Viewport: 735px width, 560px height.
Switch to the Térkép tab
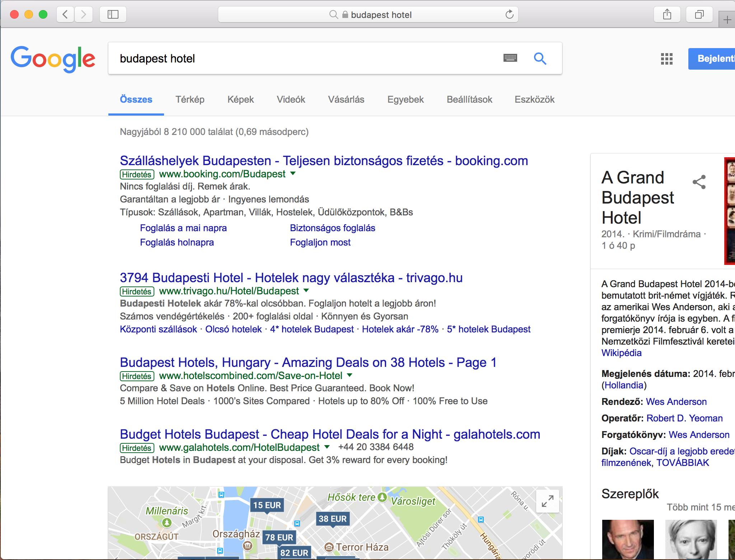coord(190,99)
